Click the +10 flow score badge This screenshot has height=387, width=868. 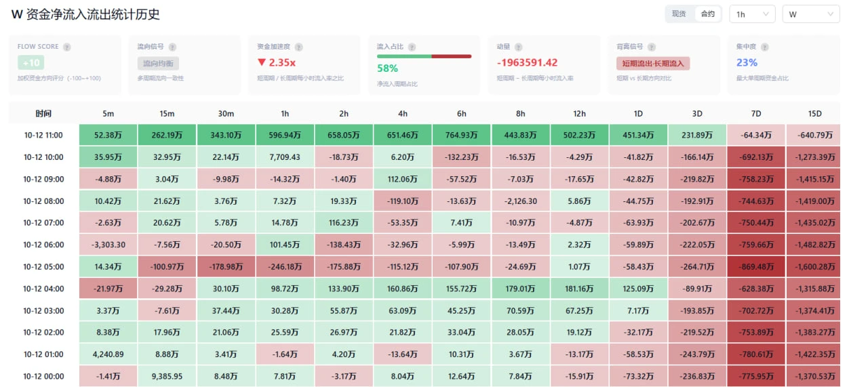click(31, 63)
